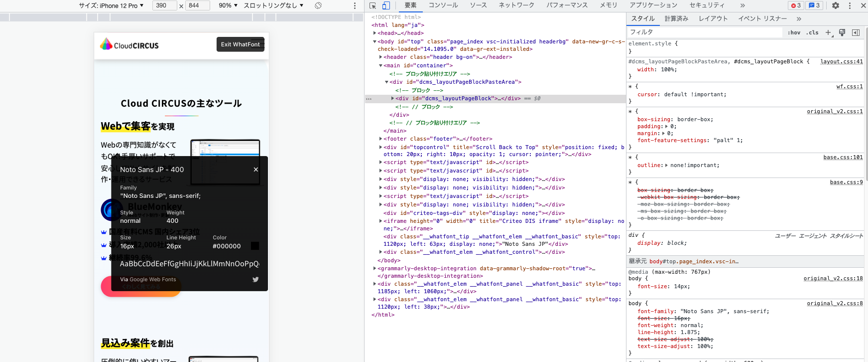Toggle the computed styles sidebar icon
Screen dimensions: 868x362
pyautogui.click(x=856, y=32)
